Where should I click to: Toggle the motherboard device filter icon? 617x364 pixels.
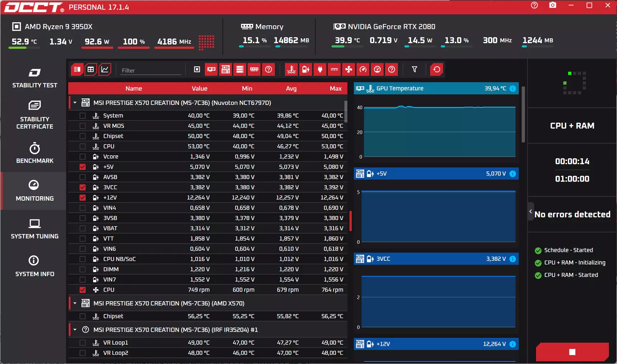click(x=226, y=70)
